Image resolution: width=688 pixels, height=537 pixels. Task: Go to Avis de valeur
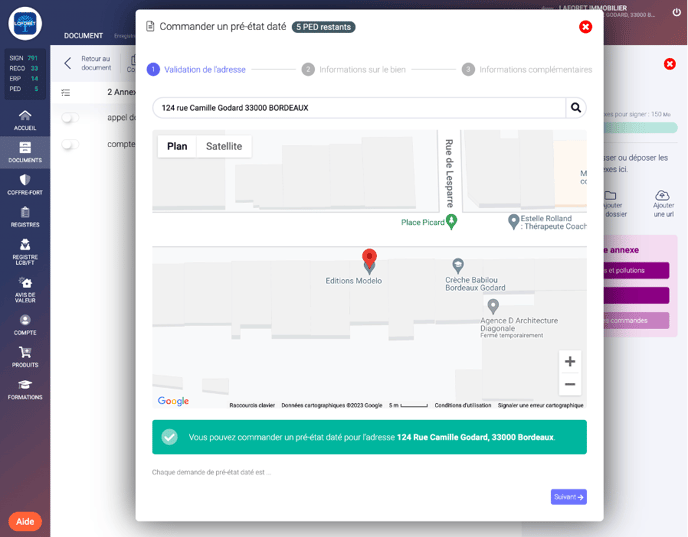tap(25, 288)
